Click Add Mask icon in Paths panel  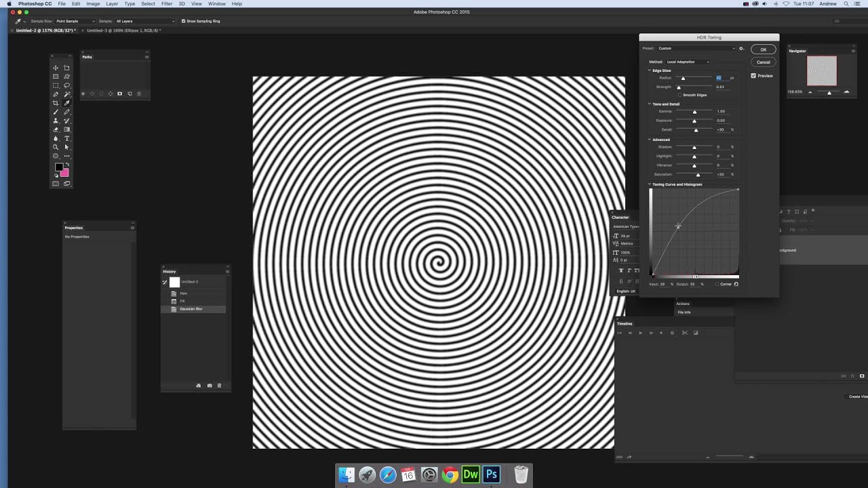[x=120, y=94]
